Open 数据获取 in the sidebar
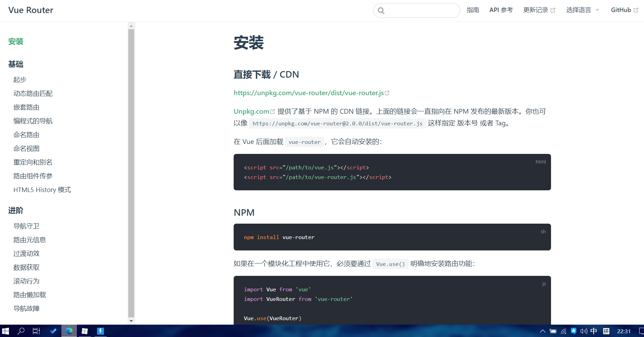Image resolution: width=644 pixels, height=337 pixels. (x=26, y=267)
